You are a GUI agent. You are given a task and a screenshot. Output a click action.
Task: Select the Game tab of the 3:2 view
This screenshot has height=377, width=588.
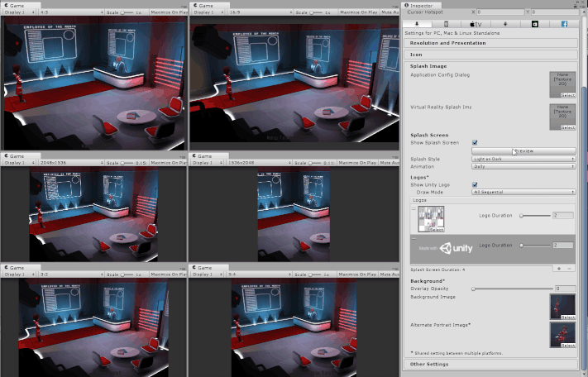21,268
